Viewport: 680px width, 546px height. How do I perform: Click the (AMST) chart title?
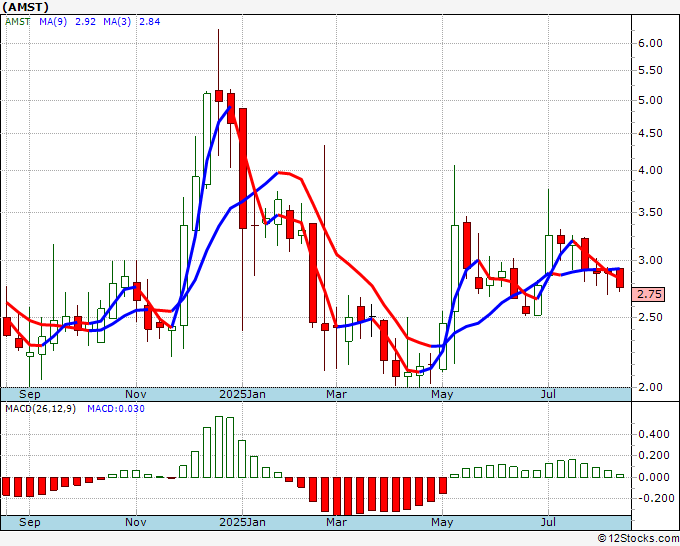tap(25, 7)
